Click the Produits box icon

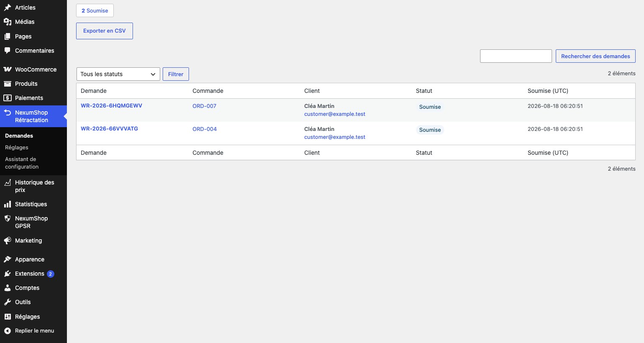(8, 84)
